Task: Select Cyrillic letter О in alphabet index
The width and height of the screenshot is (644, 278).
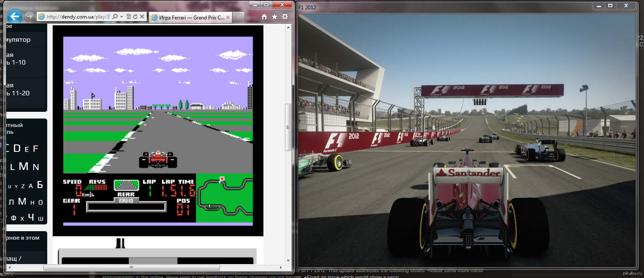Action: pyautogui.click(x=40, y=202)
